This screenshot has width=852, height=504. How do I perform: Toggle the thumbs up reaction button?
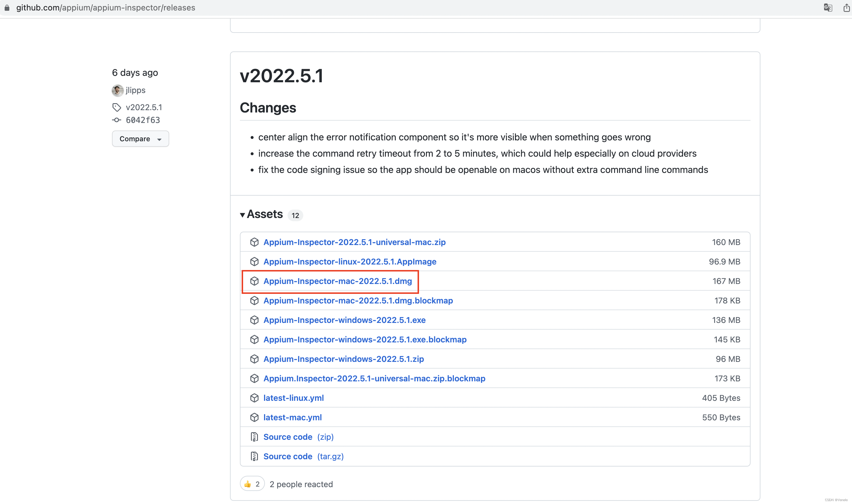tap(252, 484)
